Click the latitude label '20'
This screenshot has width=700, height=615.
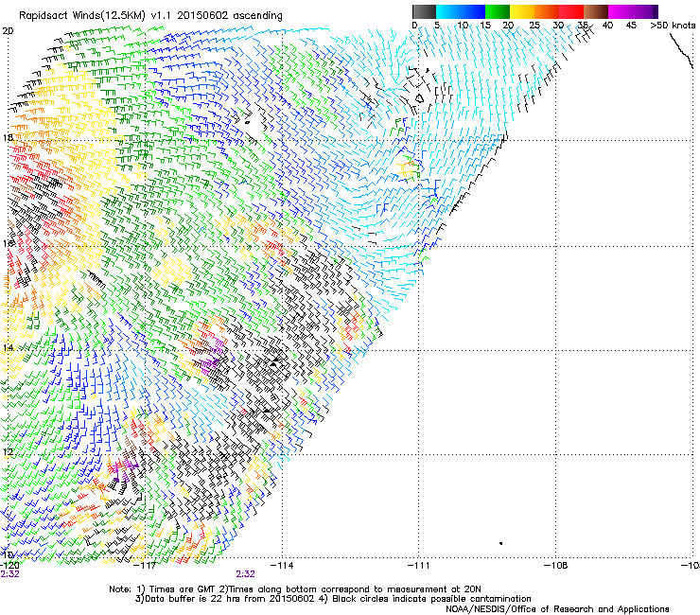point(8,31)
